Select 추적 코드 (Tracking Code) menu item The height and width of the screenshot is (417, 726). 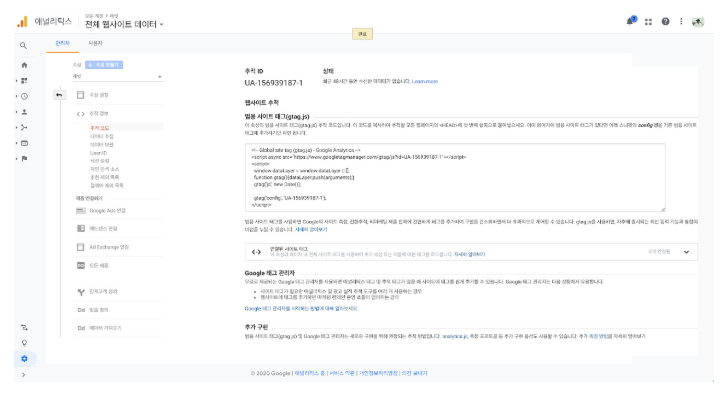point(100,128)
